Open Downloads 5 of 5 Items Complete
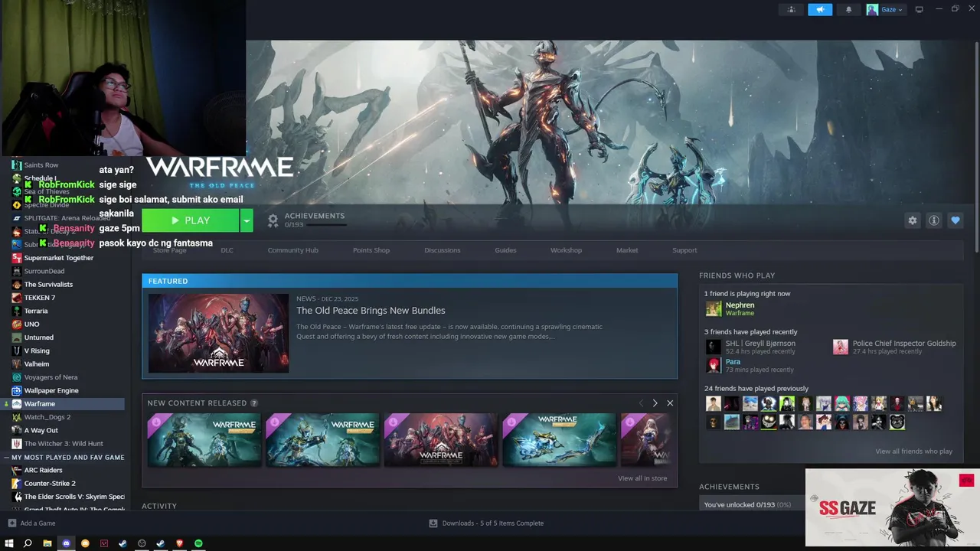The width and height of the screenshot is (980, 551). point(492,523)
